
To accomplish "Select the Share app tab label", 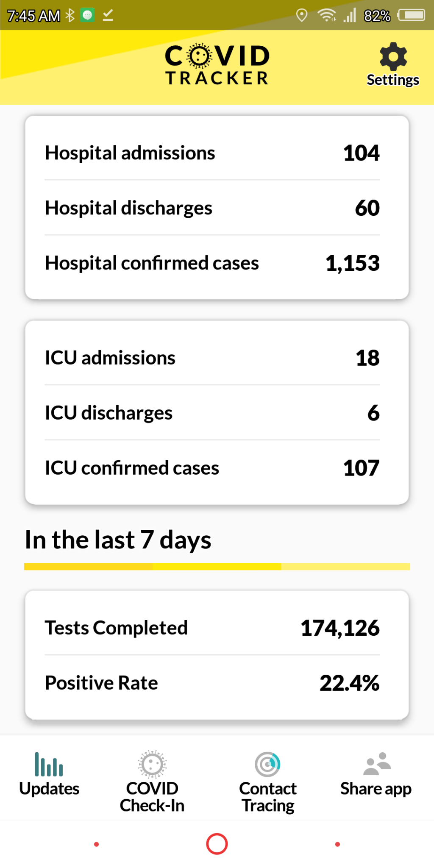I will [376, 789].
